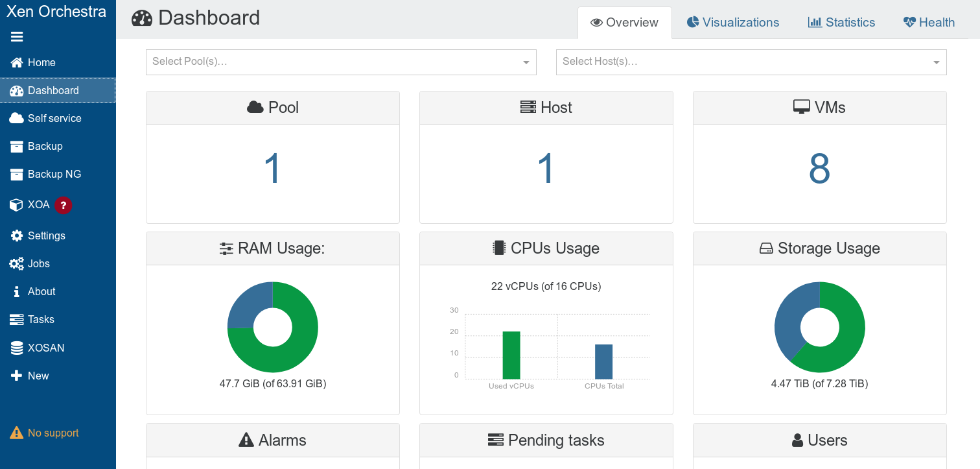Go to the Jobs page
The height and width of the screenshot is (469, 980).
(58, 263)
